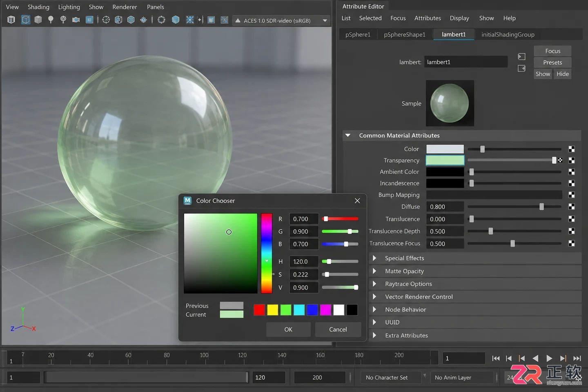
Task: Click OK in the Color Chooser
Action: (288, 330)
